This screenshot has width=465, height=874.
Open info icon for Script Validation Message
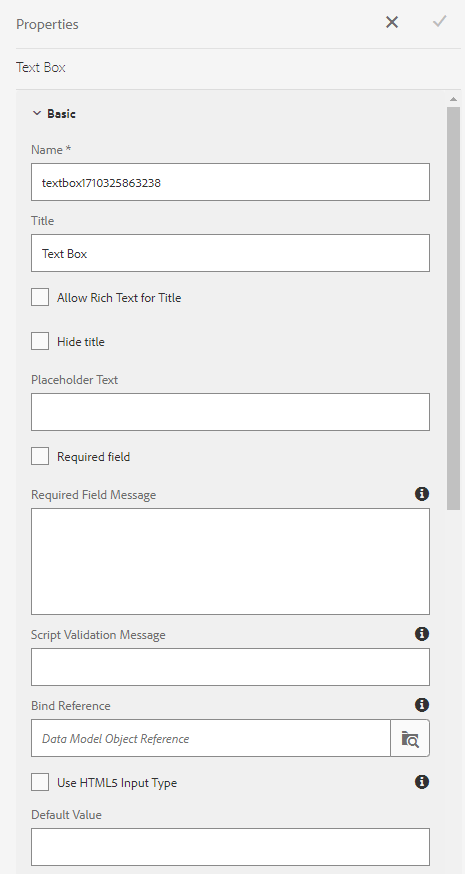422,634
